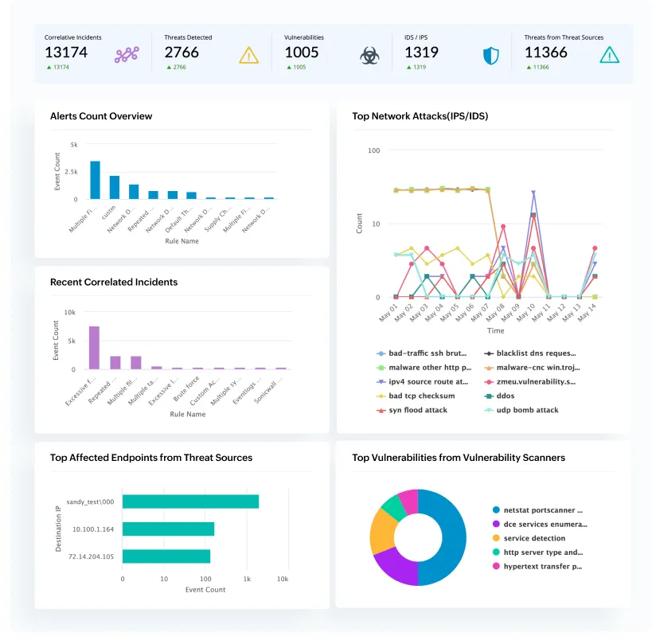Open the Top Network Attacks(IPS/IDS) widget title
Viewport: 652px width, 644px height.
pos(420,116)
